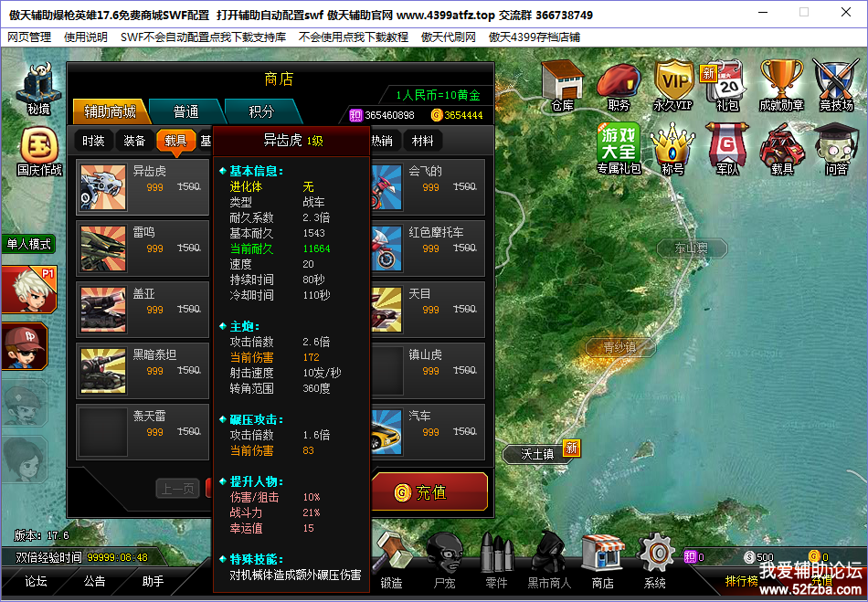Open the 黑市商人 hooded merchant icon
This screenshot has width=868, height=602.
(x=549, y=561)
